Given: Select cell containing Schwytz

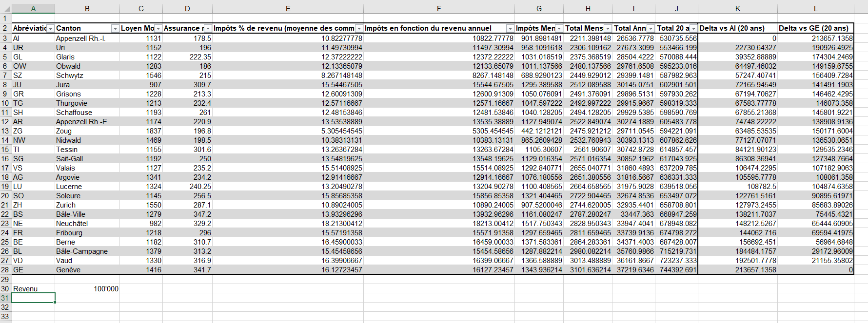Looking at the screenshot, I should 87,76.
